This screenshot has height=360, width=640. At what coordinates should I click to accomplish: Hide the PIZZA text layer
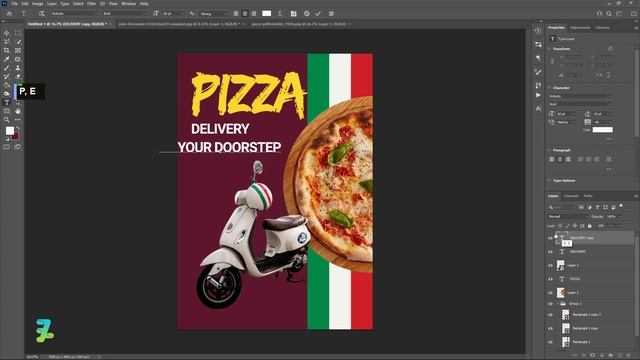pyautogui.click(x=550, y=279)
